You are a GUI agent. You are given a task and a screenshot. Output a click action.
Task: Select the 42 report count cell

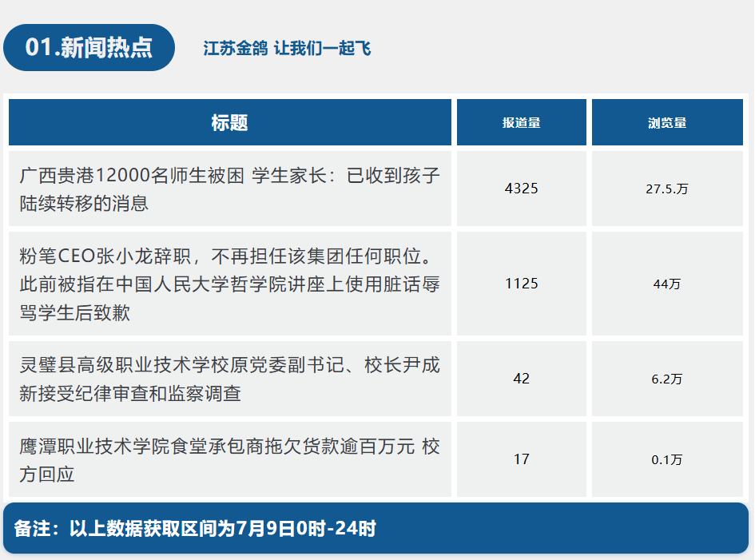coord(522,379)
